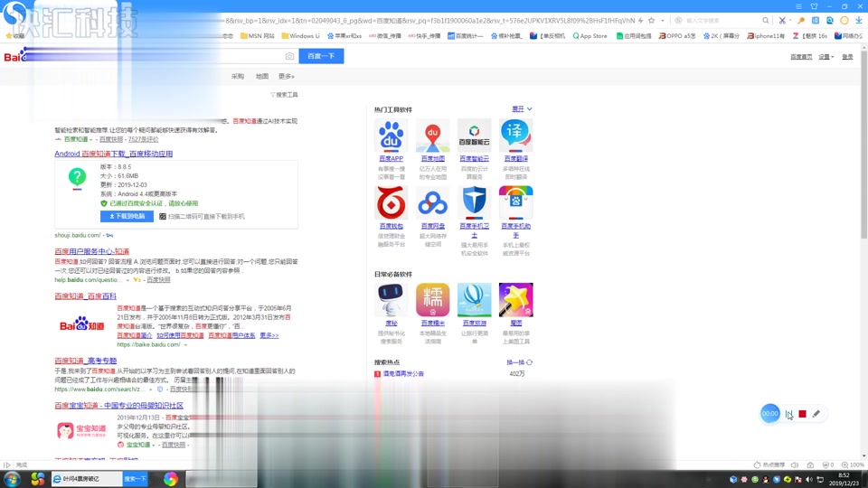Open the 百度手机卫士 shield icon
The height and width of the screenshot is (488, 868).
coord(475,202)
